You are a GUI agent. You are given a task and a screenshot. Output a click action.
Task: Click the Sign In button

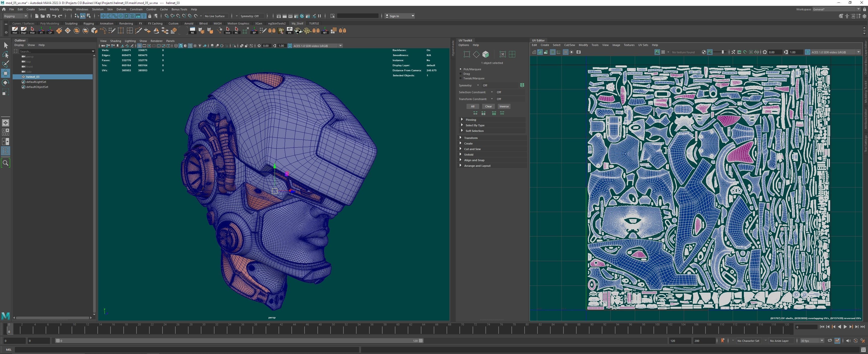click(400, 16)
